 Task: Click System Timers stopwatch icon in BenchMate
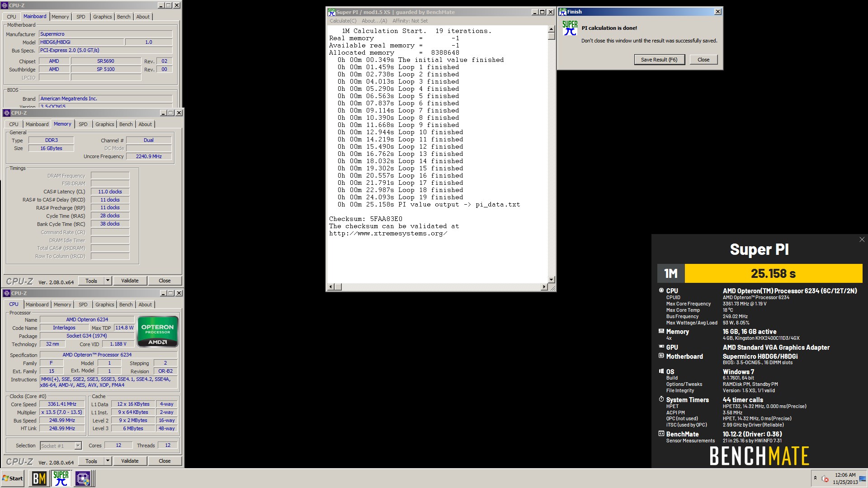click(661, 399)
